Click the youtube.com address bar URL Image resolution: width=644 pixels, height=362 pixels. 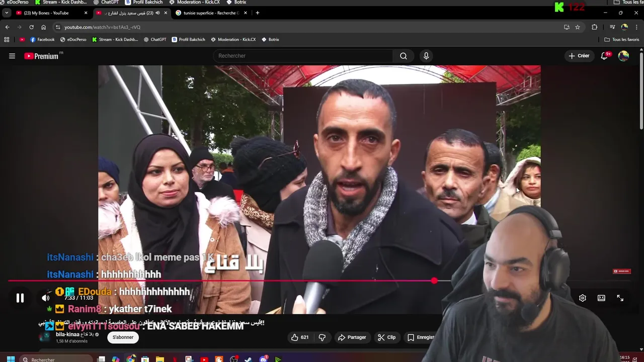(x=102, y=27)
